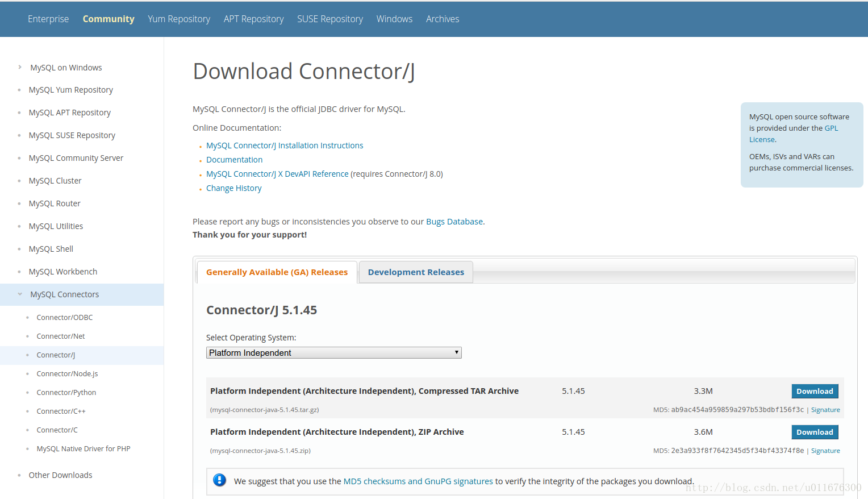Go to APT Repository in top bar
Image resolution: width=868 pixels, height=499 pixels.
[253, 19]
